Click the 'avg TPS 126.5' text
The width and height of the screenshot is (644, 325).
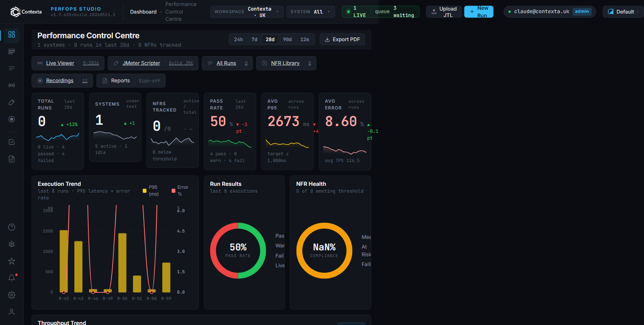click(342, 161)
